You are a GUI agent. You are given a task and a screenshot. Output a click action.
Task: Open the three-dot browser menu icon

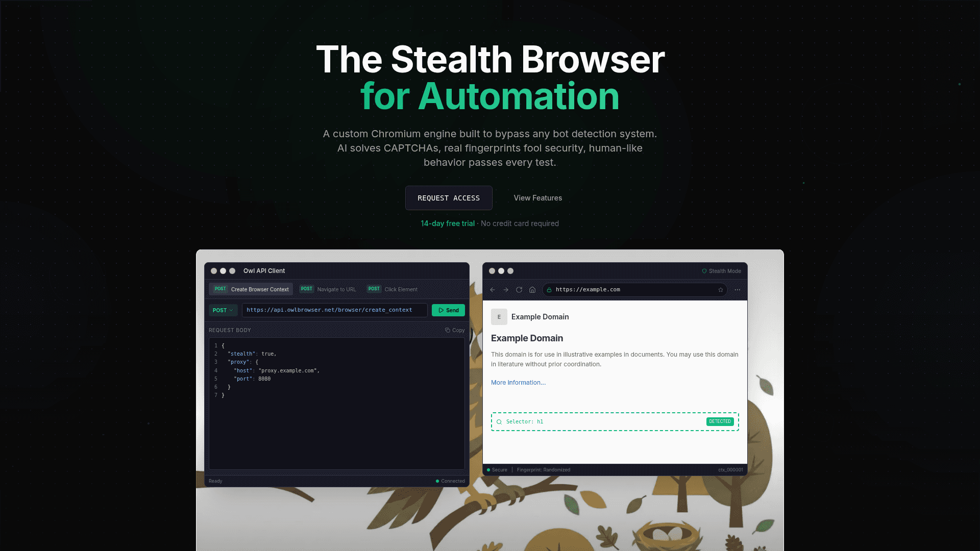point(737,289)
